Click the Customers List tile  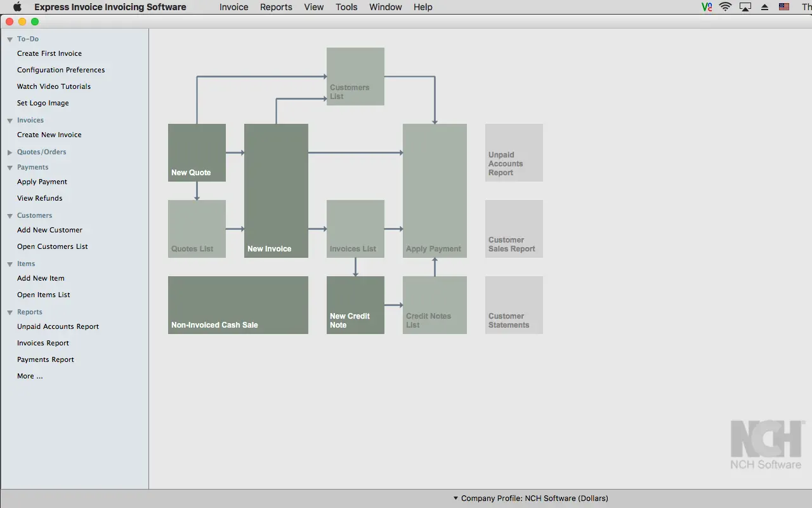coord(355,76)
